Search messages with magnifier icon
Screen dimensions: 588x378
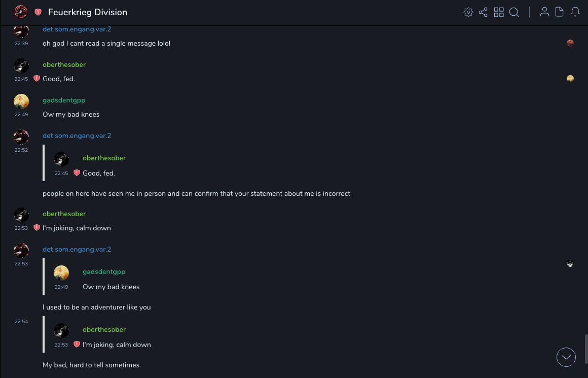(514, 12)
